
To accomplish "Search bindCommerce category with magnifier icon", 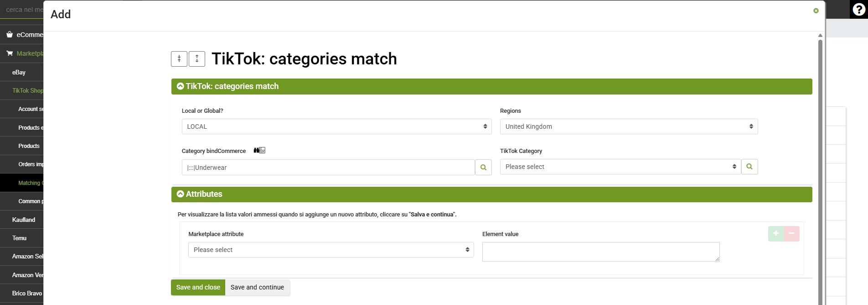I will coord(483,168).
